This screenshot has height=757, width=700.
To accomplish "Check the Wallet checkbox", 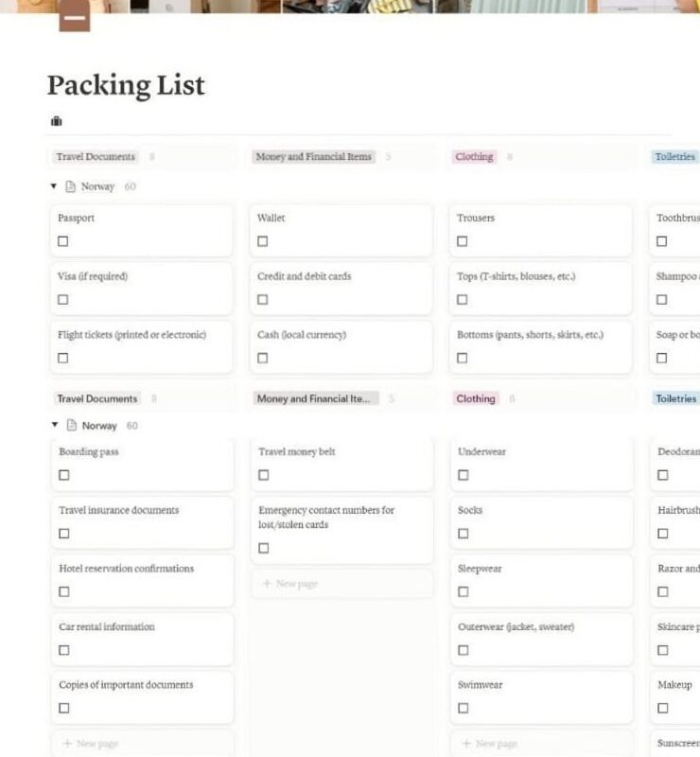I will [x=262, y=241].
